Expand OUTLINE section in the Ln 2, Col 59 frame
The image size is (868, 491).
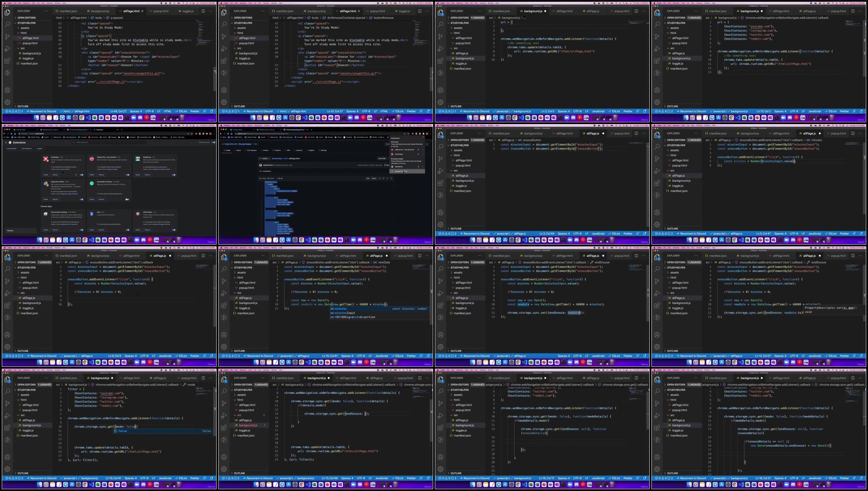tap(456, 229)
